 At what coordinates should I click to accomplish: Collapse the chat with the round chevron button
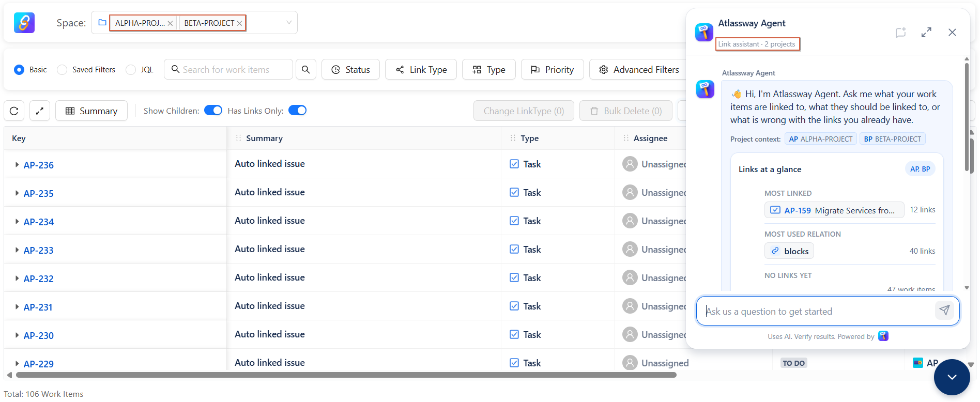point(952,377)
